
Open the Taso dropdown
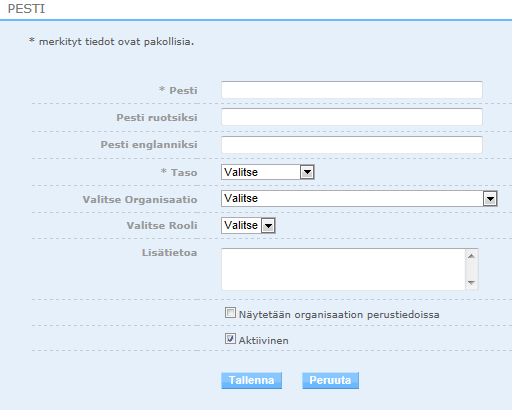(268, 172)
